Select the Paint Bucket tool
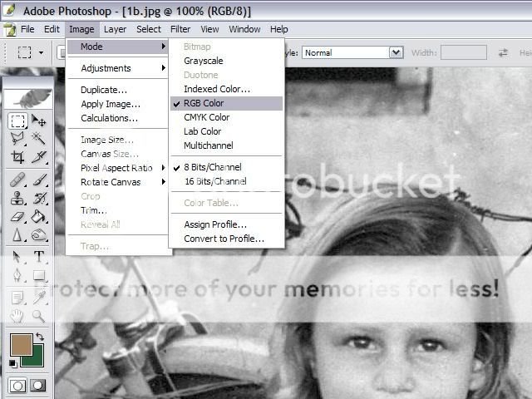The height and width of the screenshot is (399, 532). coord(38,216)
